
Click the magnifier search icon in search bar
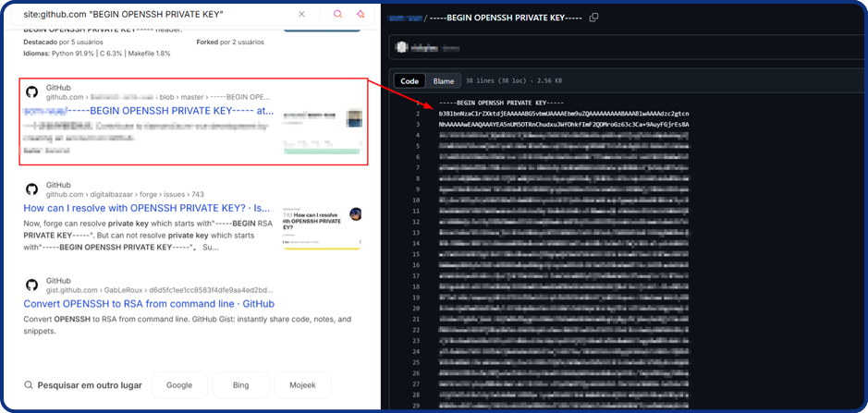pos(337,15)
